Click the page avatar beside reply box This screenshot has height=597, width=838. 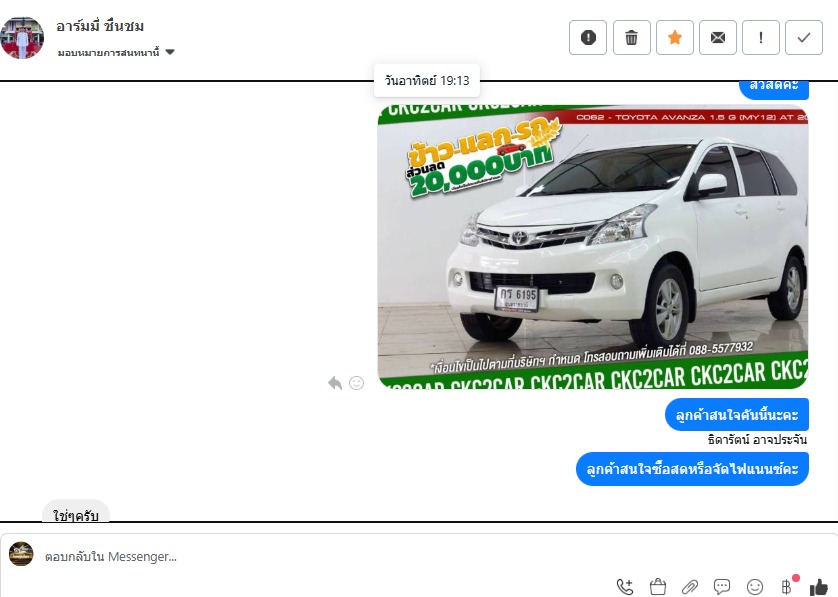pyautogui.click(x=21, y=554)
